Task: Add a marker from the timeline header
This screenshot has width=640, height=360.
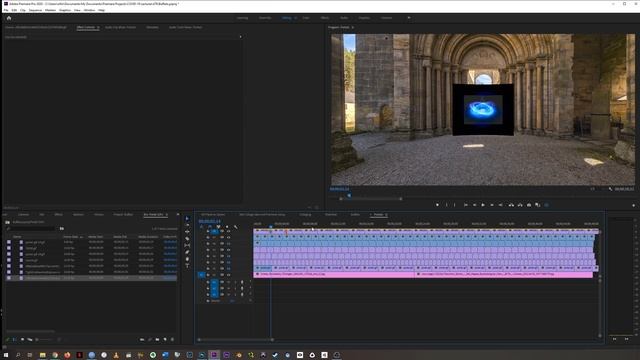Action: point(227,227)
